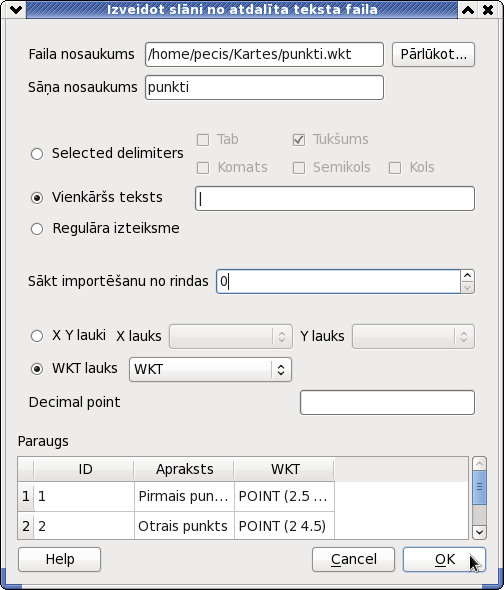Open Help for this dialog
This screenshot has width=504, height=590.
tap(59, 560)
